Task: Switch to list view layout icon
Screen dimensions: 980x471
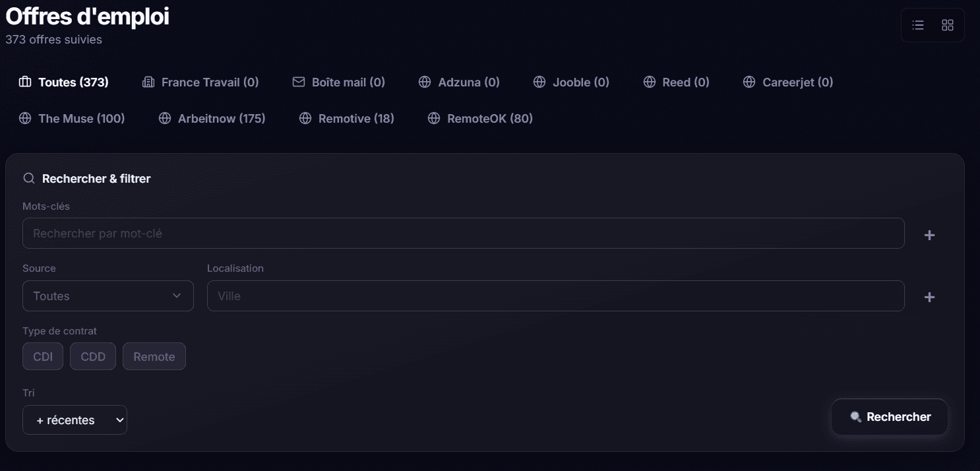Action: tap(917, 25)
